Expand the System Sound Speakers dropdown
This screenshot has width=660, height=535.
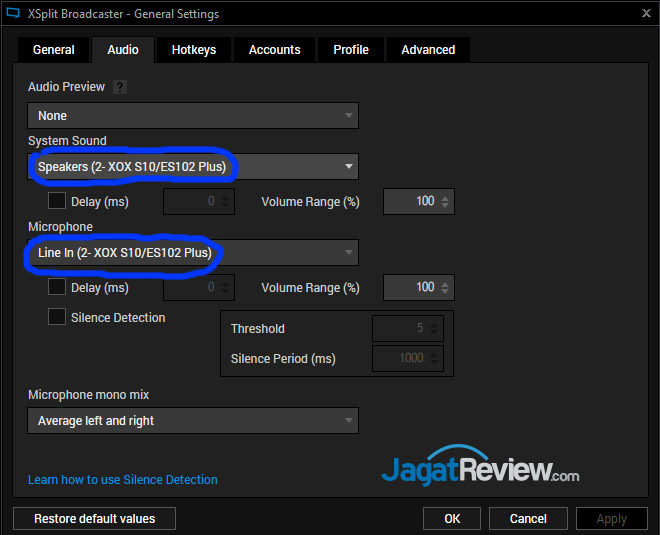tap(193, 166)
